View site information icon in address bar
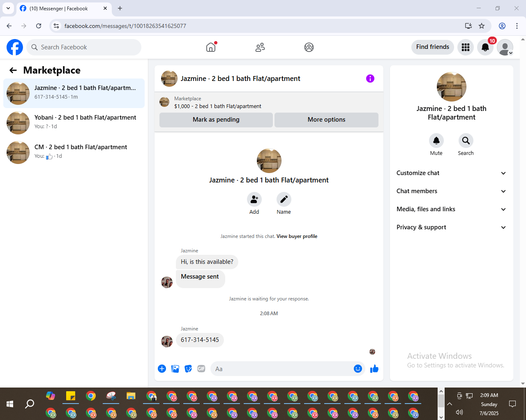Image resolution: width=526 pixels, height=420 pixels. point(56,26)
